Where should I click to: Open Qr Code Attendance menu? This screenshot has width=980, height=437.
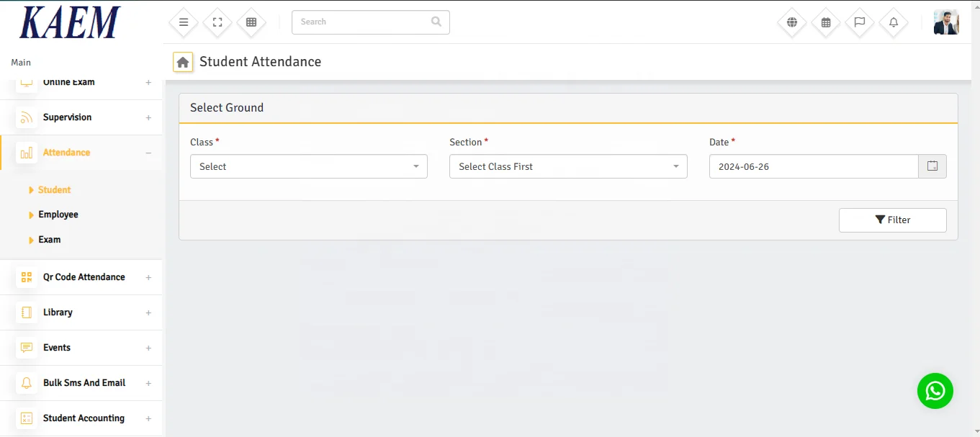pyautogui.click(x=81, y=277)
